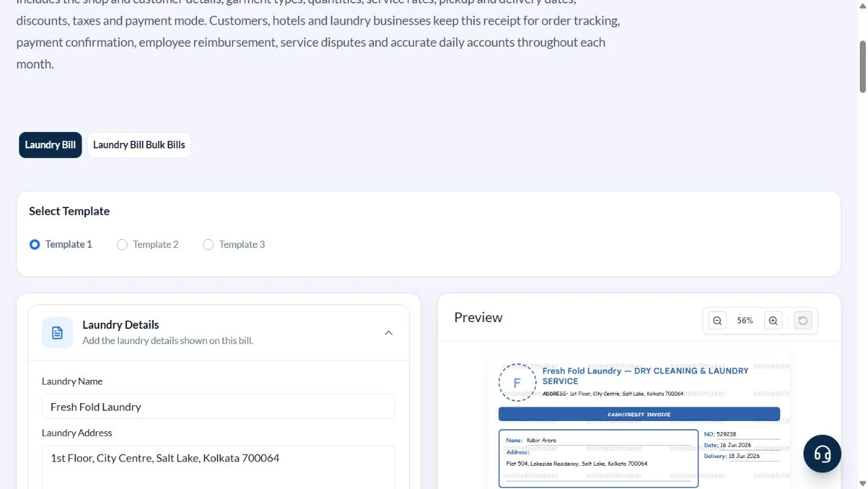Viewport: 868px width, 489px height.
Task: Select Template 2 radio button
Action: point(122,244)
